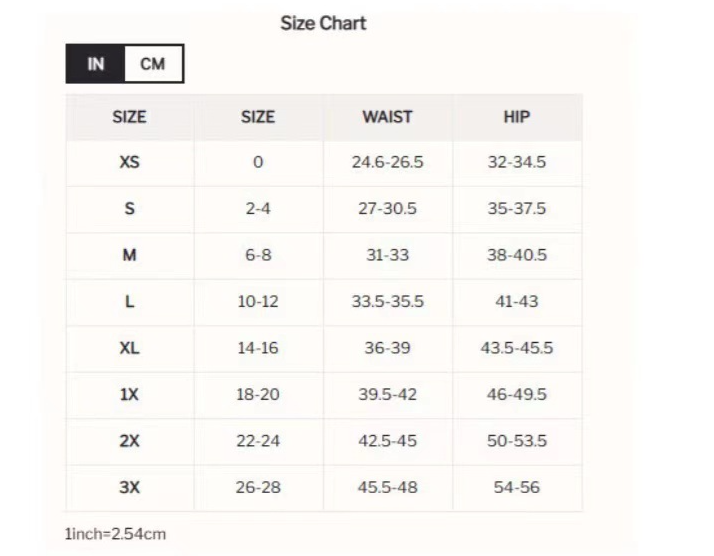
Task: Click numeric size 10-12 cell
Action: pyautogui.click(x=258, y=301)
